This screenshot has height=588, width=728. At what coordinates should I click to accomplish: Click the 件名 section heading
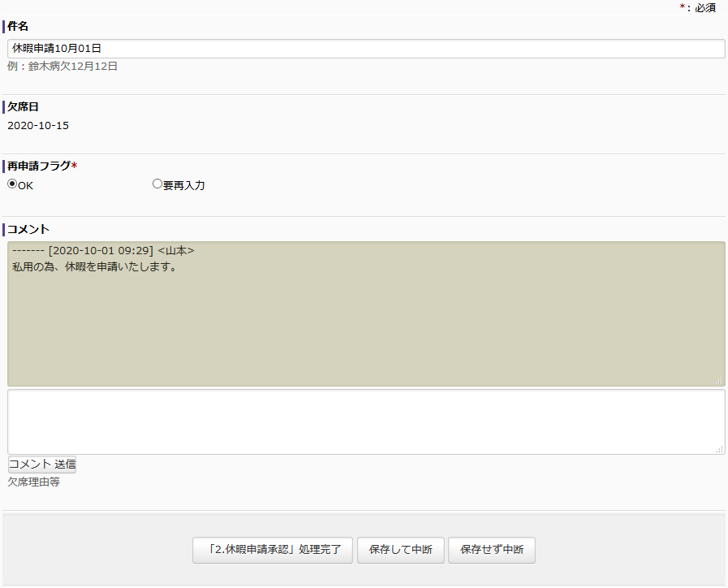[x=18, y=27]
